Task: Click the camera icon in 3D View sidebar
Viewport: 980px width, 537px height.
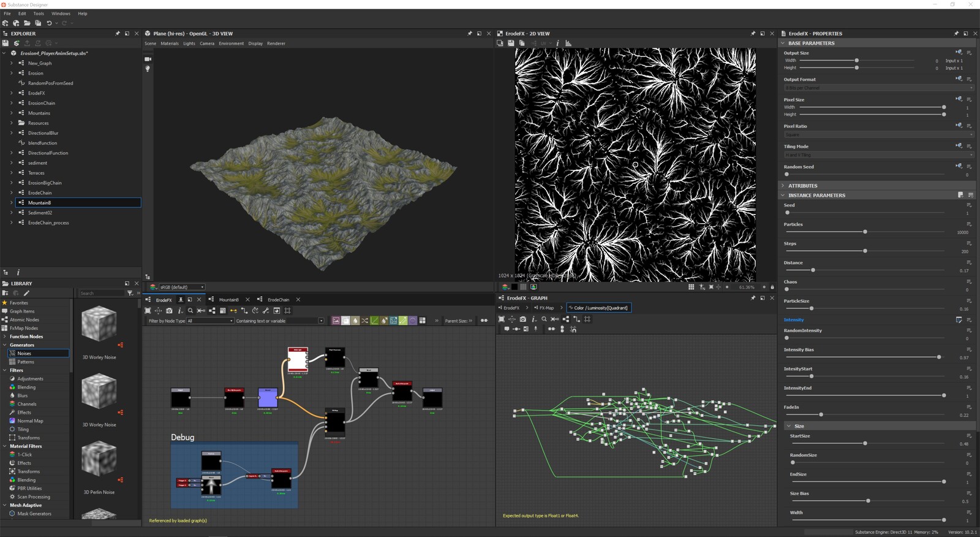Action: (148, 59)
